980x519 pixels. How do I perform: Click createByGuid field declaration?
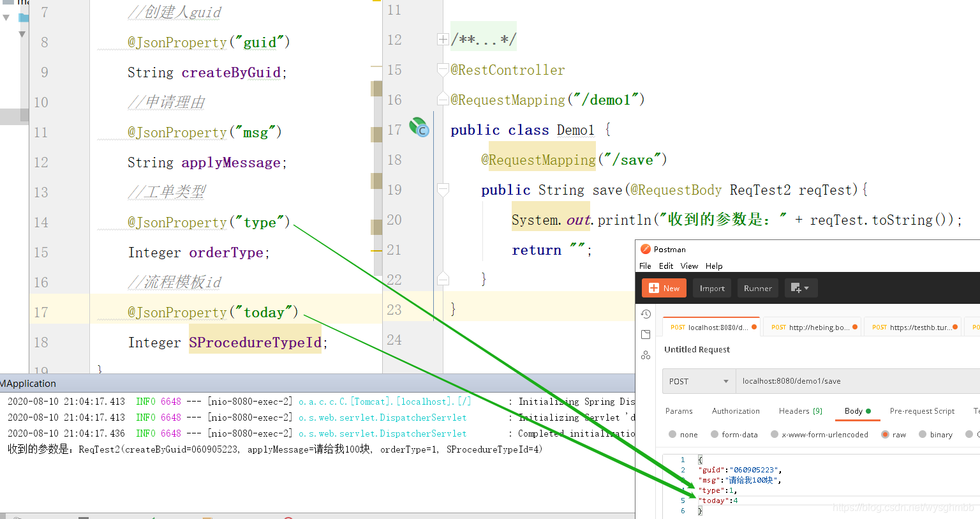(207, 72)
